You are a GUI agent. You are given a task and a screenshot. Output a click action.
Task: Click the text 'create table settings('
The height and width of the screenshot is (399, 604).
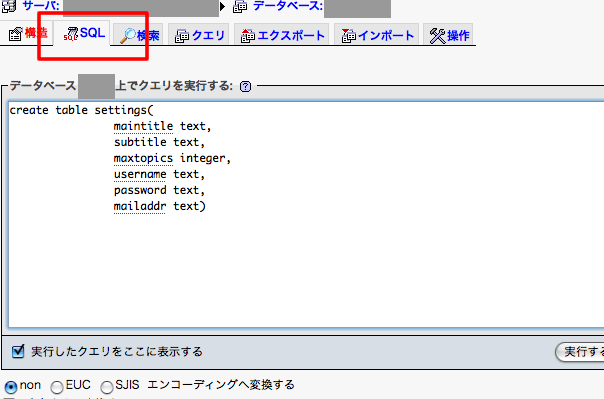pyautogui.click(x=81, y=110)
